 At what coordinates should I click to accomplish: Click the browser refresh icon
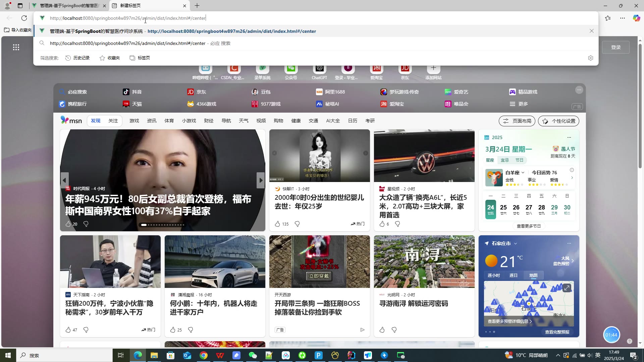(x=24, y=18)
